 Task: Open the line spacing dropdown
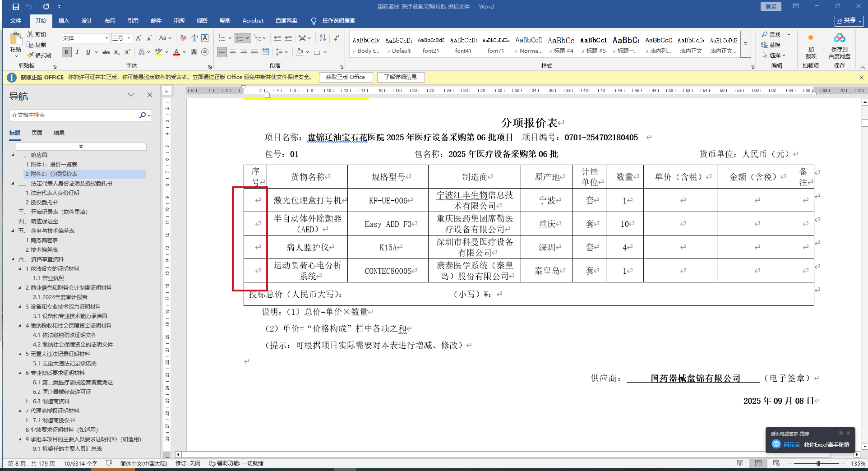point(282,52)
